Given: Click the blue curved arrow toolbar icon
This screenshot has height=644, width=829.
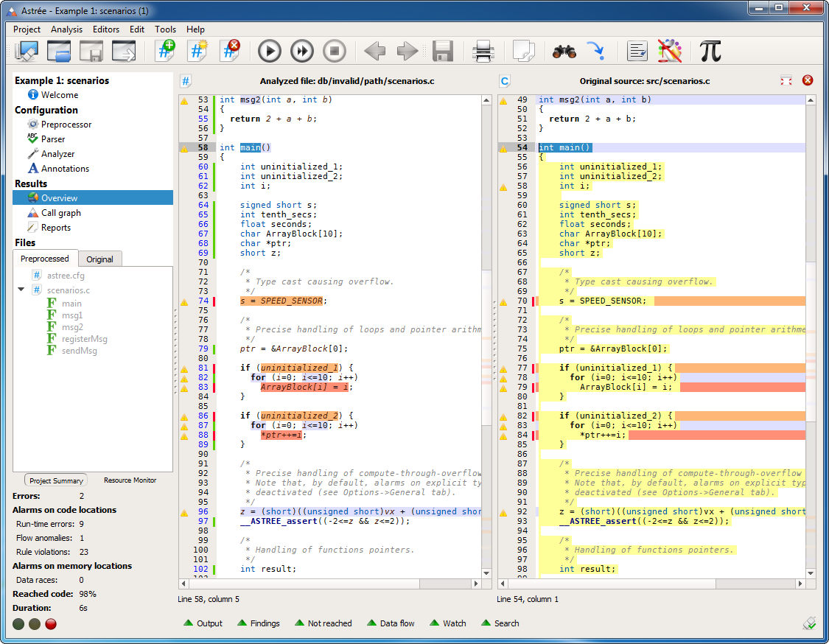Looking at the screenshot, I should pos(596,52).
